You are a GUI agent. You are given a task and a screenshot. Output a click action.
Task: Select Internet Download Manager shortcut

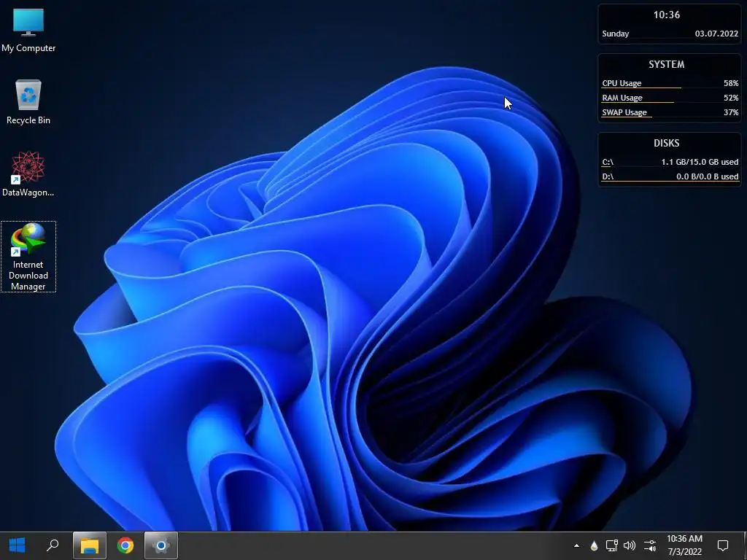28,257
